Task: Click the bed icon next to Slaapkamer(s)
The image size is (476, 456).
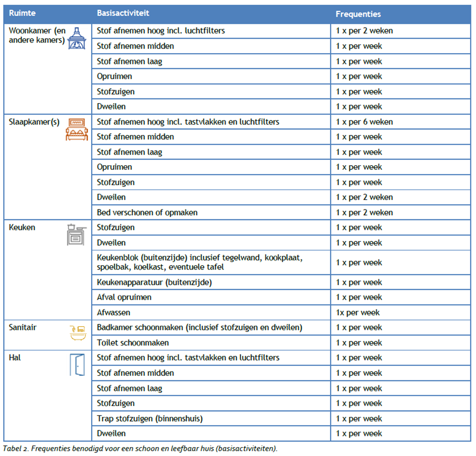Action: [x=77, y=130]
